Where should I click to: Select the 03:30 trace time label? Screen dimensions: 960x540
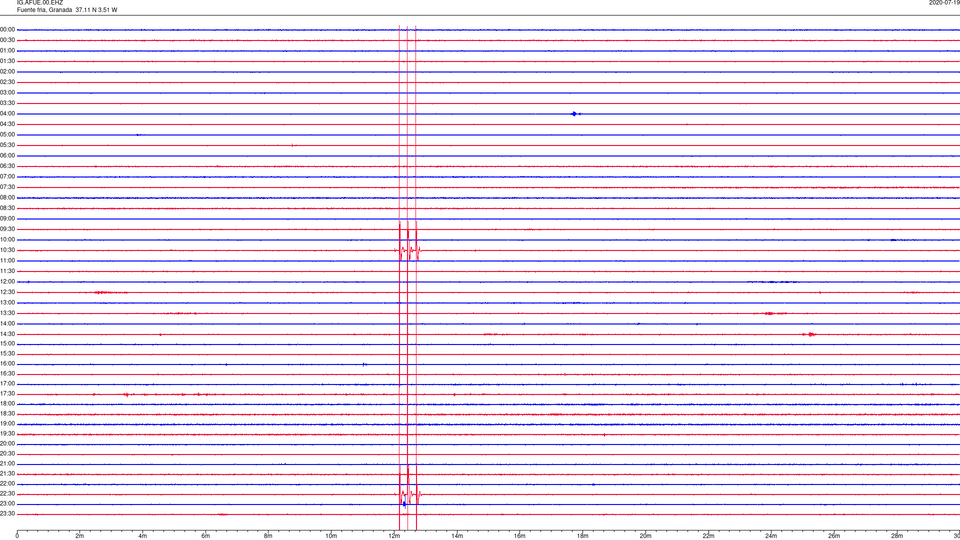click(7, 103)
